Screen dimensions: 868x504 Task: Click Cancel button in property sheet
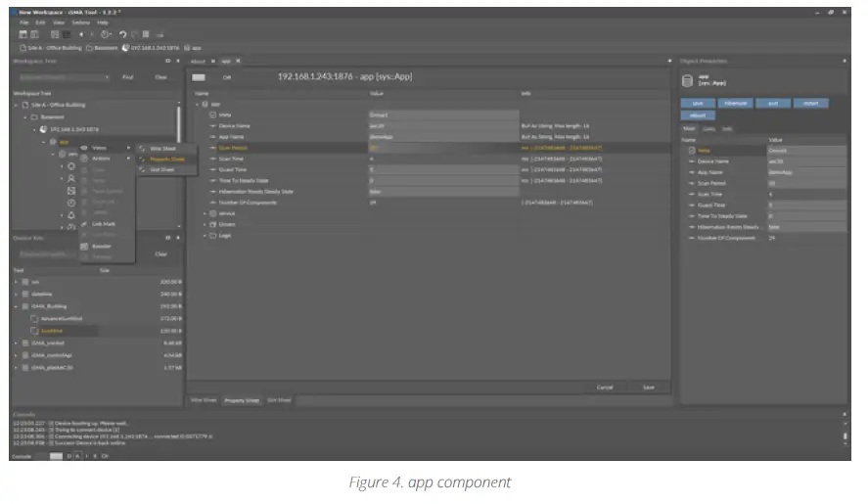point(605,388)
